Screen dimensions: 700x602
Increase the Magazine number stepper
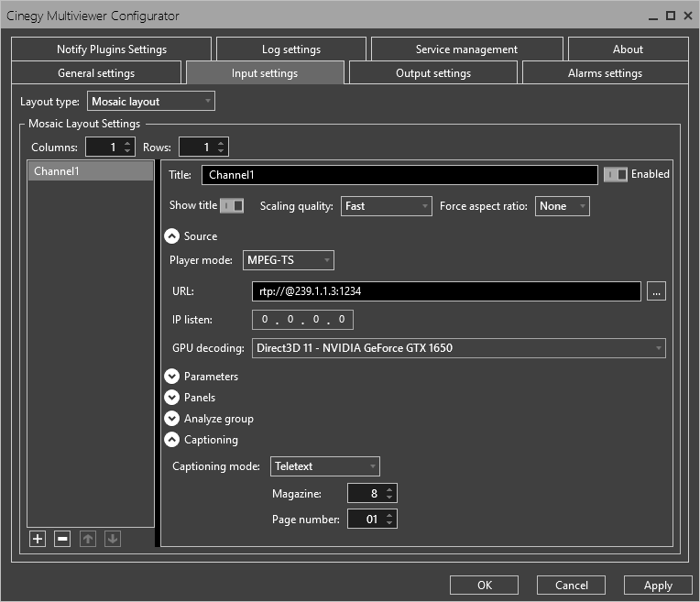[x=390, y=489]
